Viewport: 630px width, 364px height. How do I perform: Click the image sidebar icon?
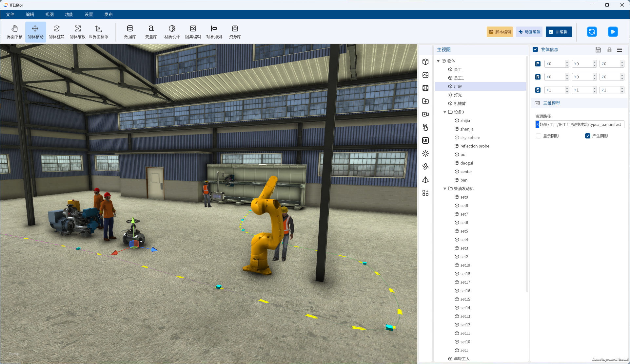(x=425, y=75)
